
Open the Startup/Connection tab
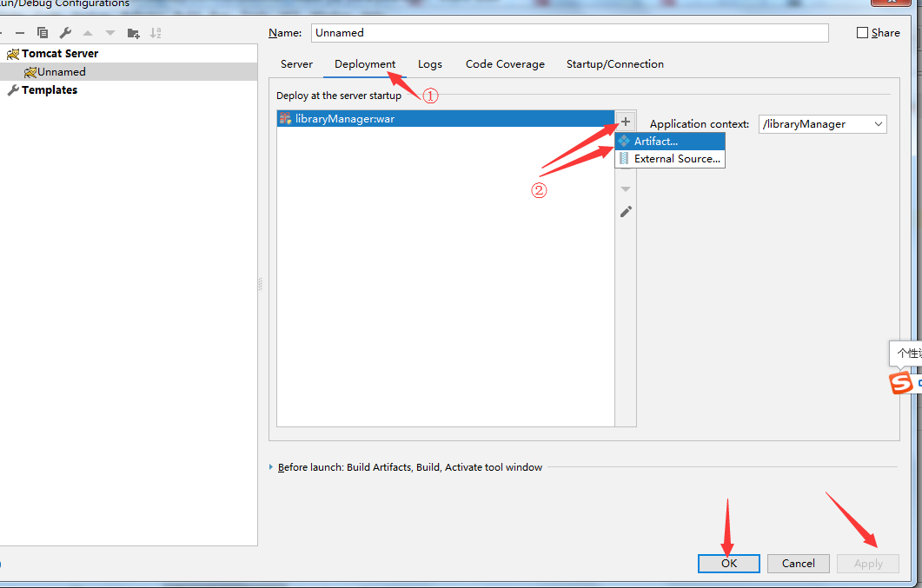pyautogui.click(x=615, y=64)
